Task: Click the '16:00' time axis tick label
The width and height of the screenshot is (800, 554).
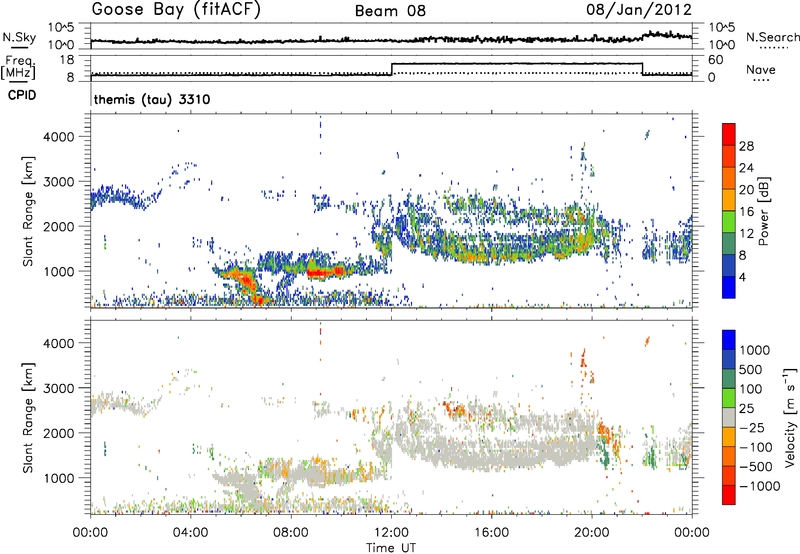Action: pyautogui.click(x=491, y=533)
